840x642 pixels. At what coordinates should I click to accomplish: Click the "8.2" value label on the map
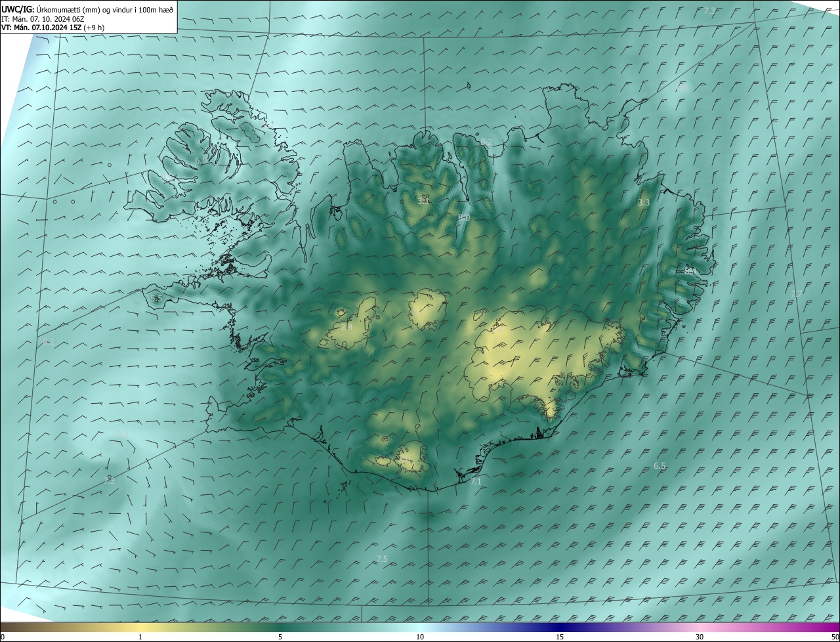[486, 142]
